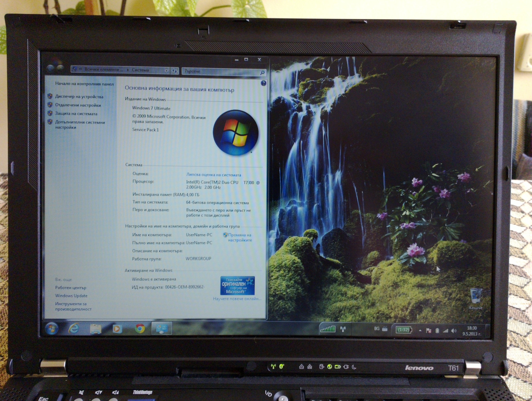
Task: Click the Система breadcrumb segment
Action: (x=140, y=70)
